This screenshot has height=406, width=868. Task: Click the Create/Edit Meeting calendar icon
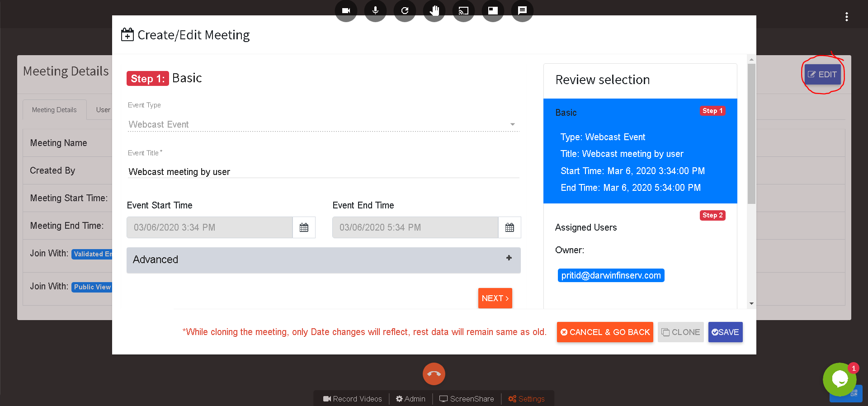pos(127,35)
